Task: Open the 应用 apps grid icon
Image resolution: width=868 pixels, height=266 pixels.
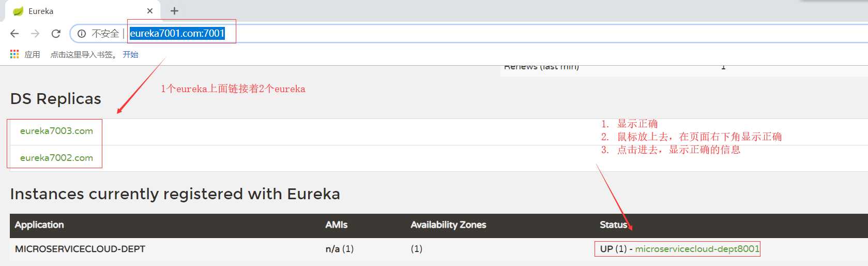Action: (14, 54)
